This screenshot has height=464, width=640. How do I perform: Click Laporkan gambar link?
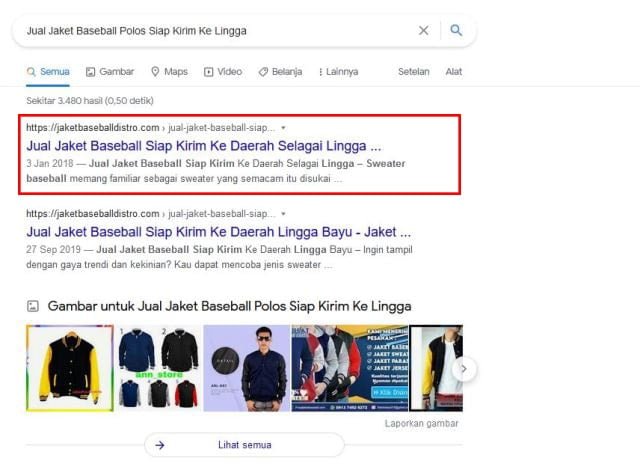(x=421, y=423)
